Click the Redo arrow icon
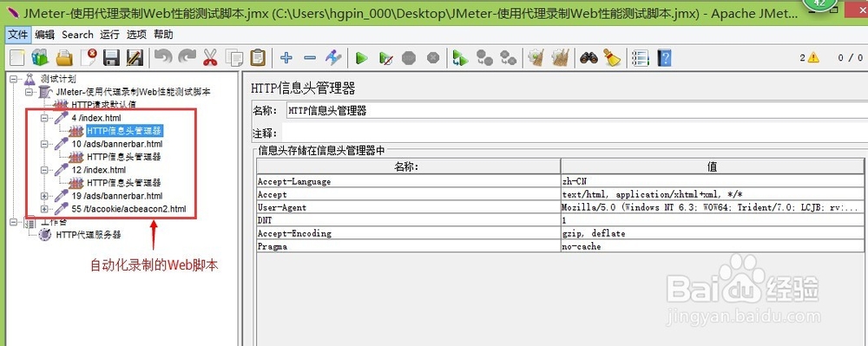This screenshot has width=868, height=346. [187, 57]
